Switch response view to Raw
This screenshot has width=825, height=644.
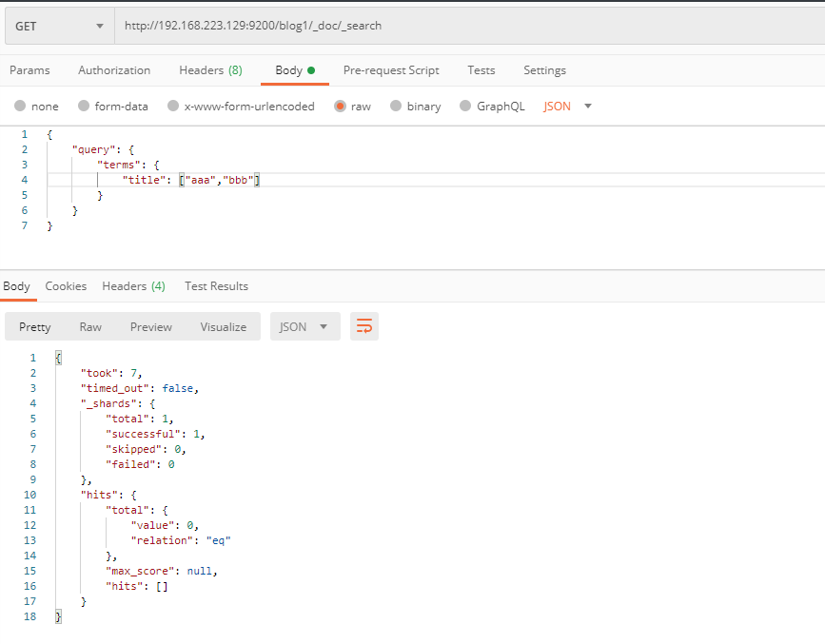(x=90, y=326)
